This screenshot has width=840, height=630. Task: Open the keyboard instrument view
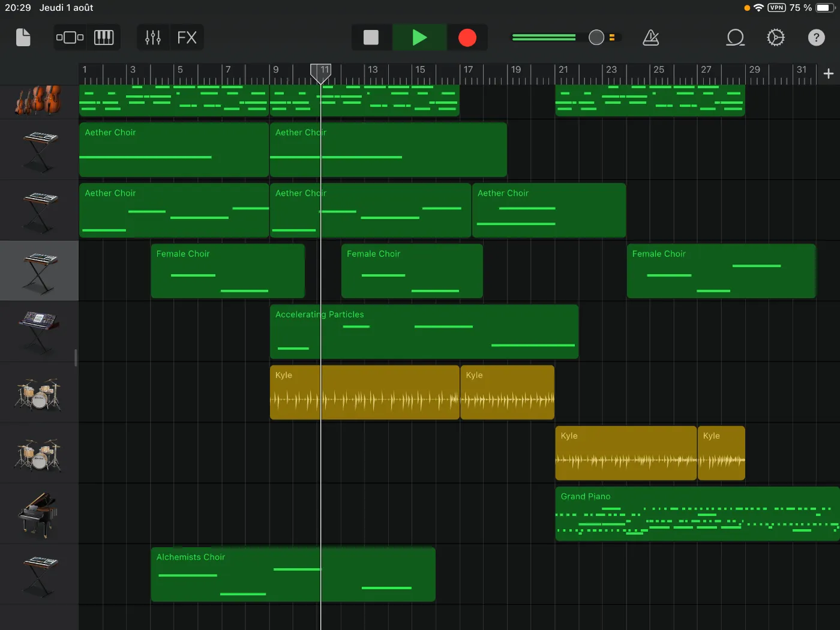tap(104, 38)
